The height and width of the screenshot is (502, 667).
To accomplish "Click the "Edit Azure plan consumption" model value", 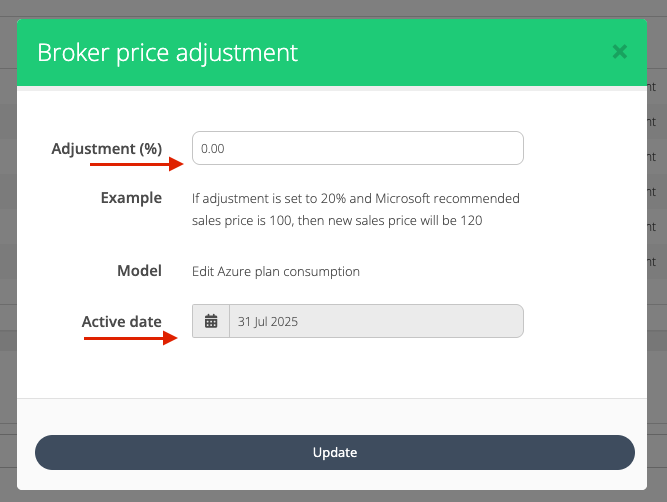I will pyautogui.click(x=275, y=271).
